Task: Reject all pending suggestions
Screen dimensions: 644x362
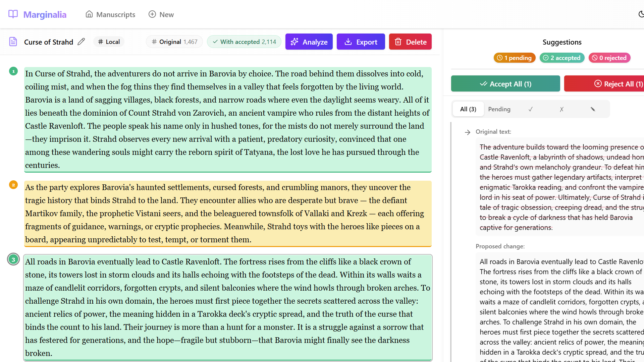Action: coord(604,83)
